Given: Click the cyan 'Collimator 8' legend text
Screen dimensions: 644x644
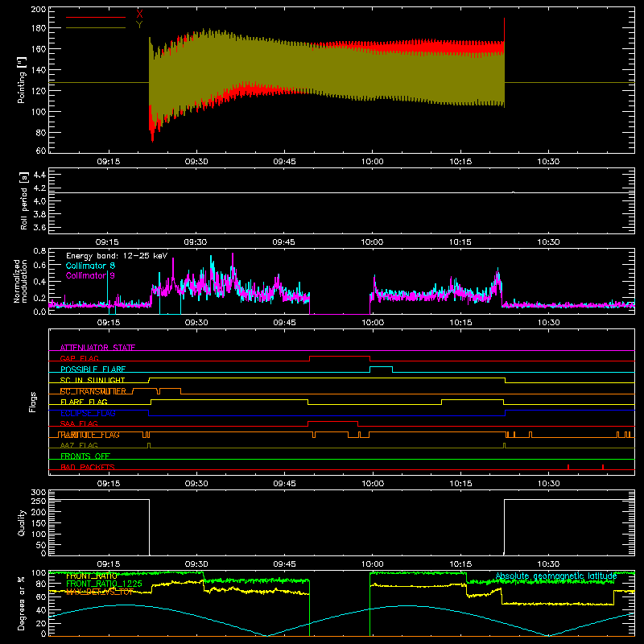Looking at the screenshot, I should (90, 266).
